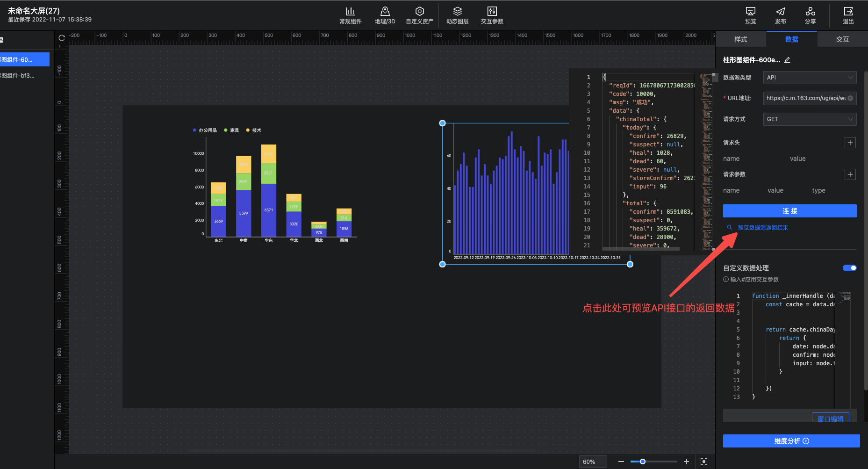The image size is (868, 469).
Task: Click the 预览 preview icon
Action: tap(750, 15)
